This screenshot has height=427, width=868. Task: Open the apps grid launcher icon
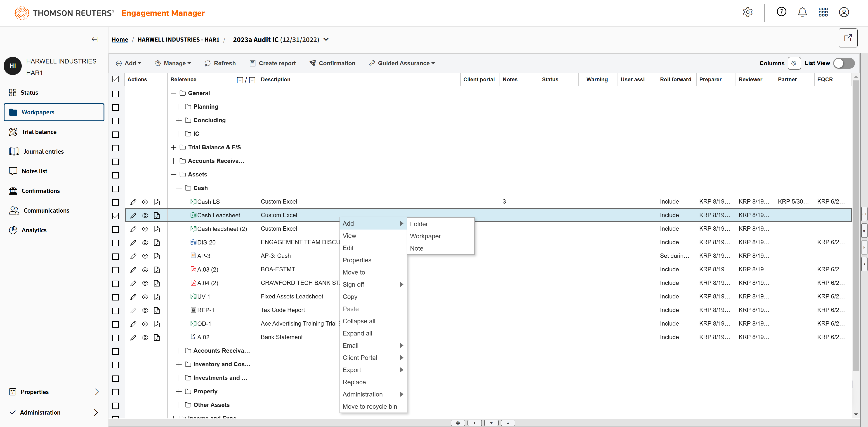coord(823,12)
